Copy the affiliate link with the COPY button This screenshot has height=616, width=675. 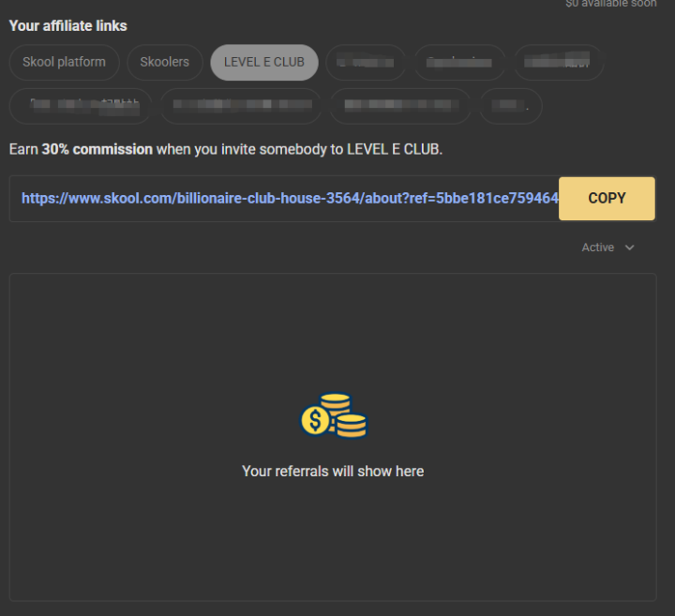click(x=607, y=199)
